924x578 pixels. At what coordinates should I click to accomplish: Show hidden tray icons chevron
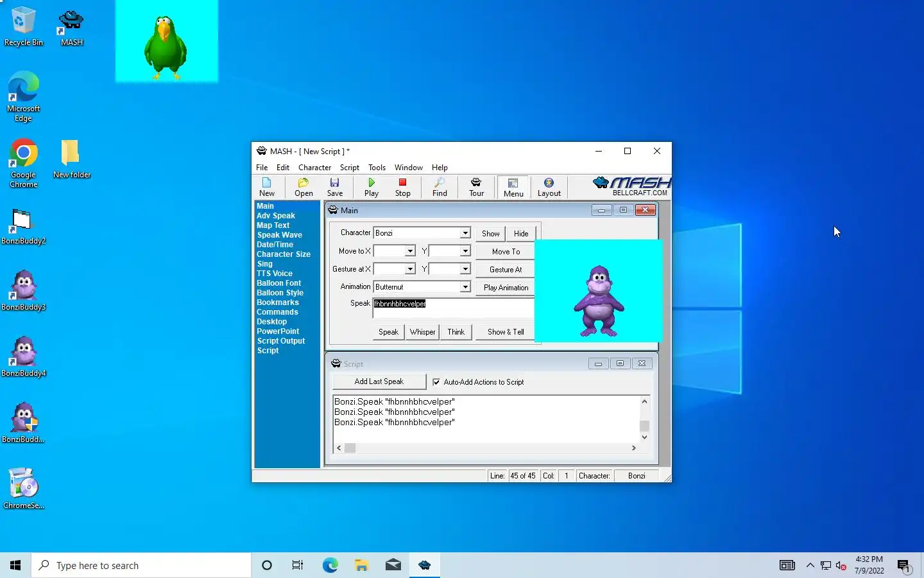pos(810,566)
